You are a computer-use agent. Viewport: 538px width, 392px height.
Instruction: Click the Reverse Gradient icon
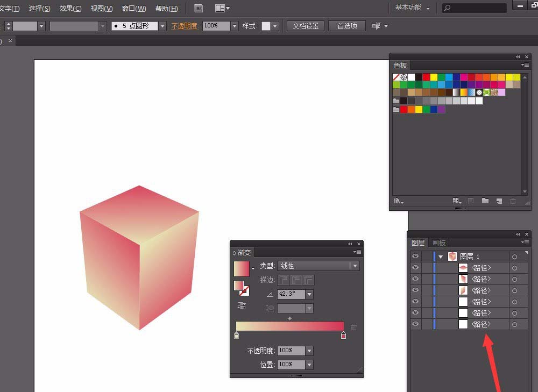pyautogui.click(x=242, y=305)
